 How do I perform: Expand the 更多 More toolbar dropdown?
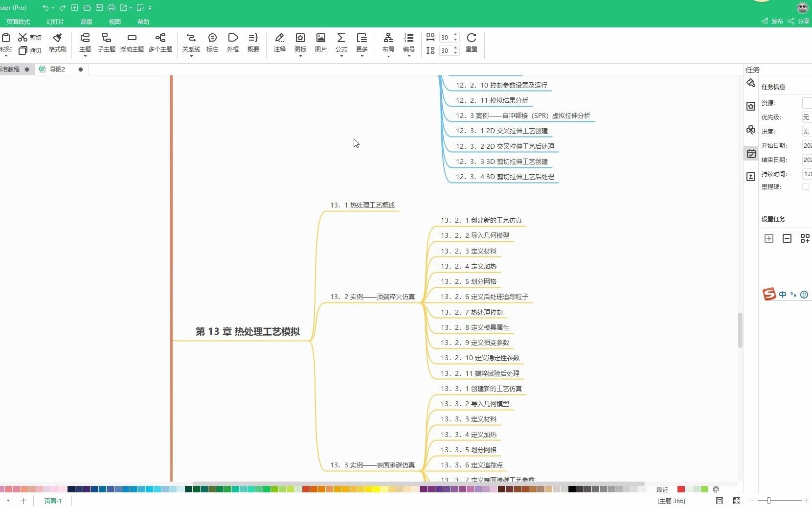362,43
